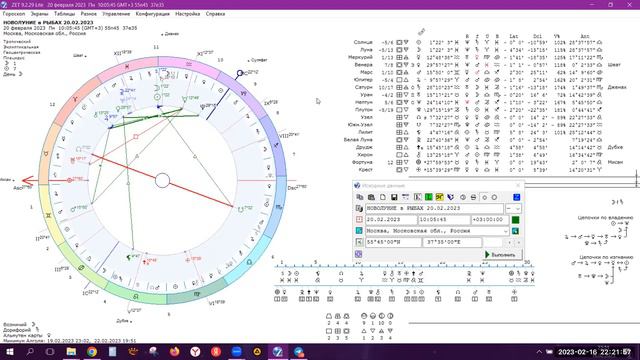640x360 pixels.
Task: Open File Explorer from the taskbar
Action: tap(71, 351)
